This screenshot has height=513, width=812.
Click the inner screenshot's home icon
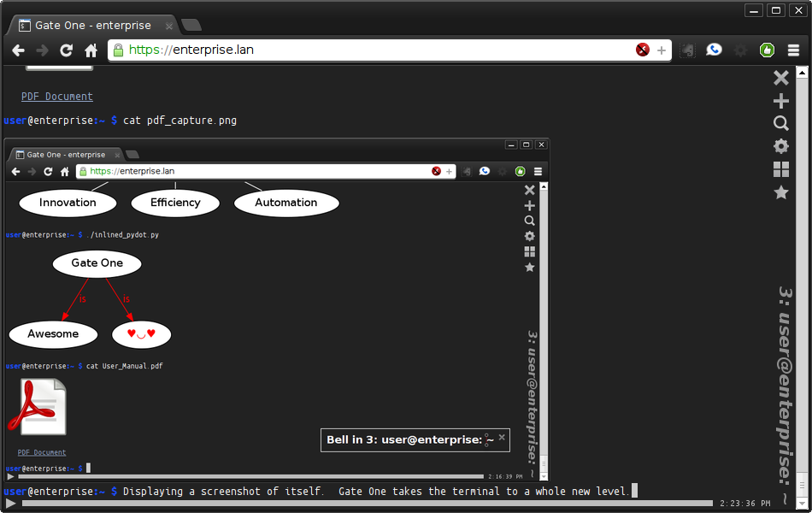coord(65,172)
